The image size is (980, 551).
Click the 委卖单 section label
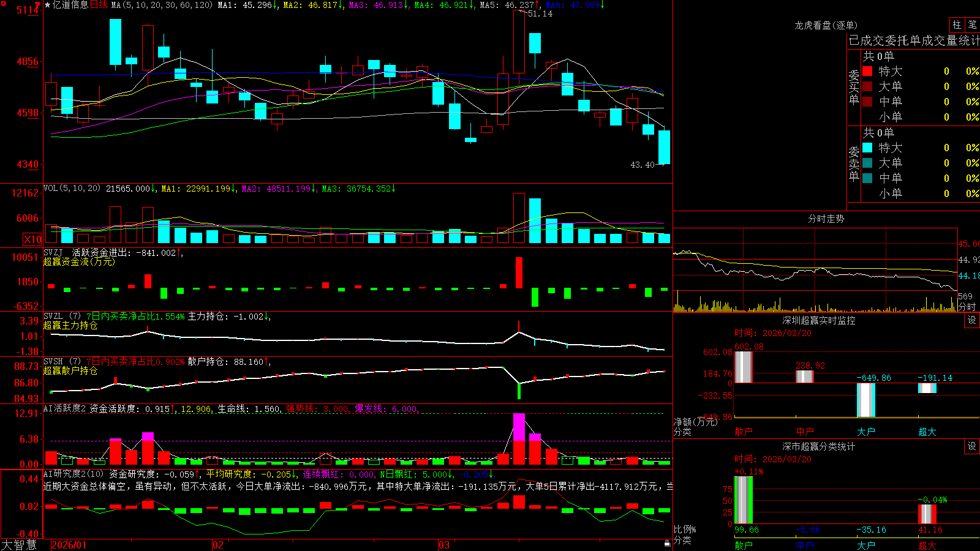tap(854, 163)
